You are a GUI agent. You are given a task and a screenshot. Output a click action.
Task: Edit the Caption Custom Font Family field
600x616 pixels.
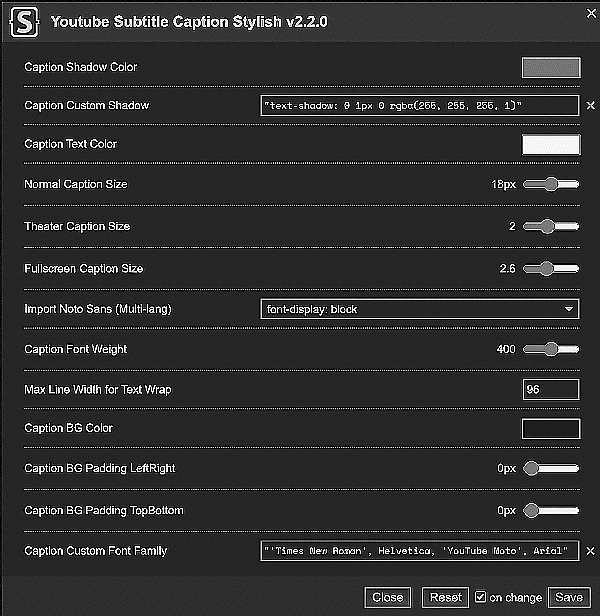point(420,551)
